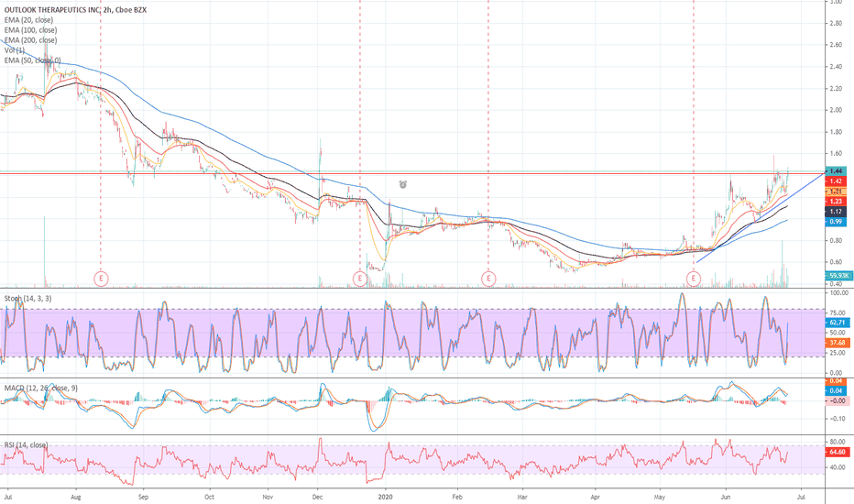This screenshot has height=504, width=854.
Task: Click the red 1.42 price line label
Action: [x=836, y=181]
